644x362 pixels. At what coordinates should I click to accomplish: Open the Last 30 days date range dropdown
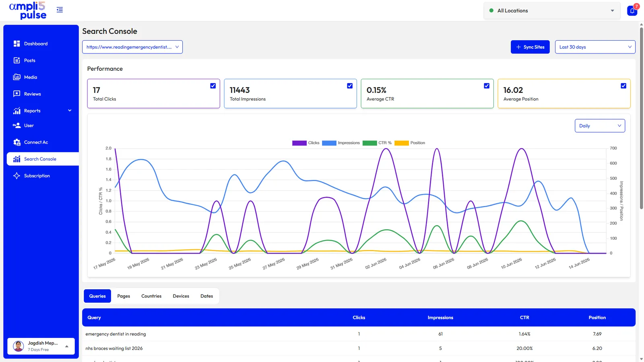click(x=595, y=47)
